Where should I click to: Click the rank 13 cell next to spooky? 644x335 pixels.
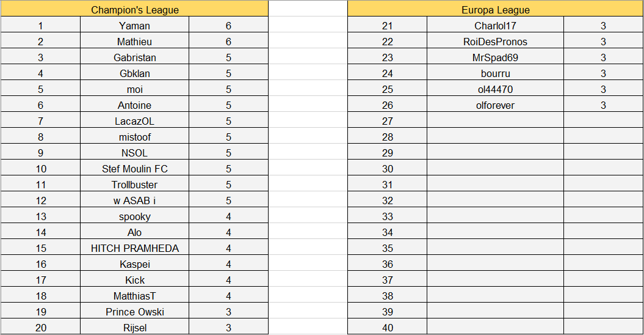pos(41,216)
